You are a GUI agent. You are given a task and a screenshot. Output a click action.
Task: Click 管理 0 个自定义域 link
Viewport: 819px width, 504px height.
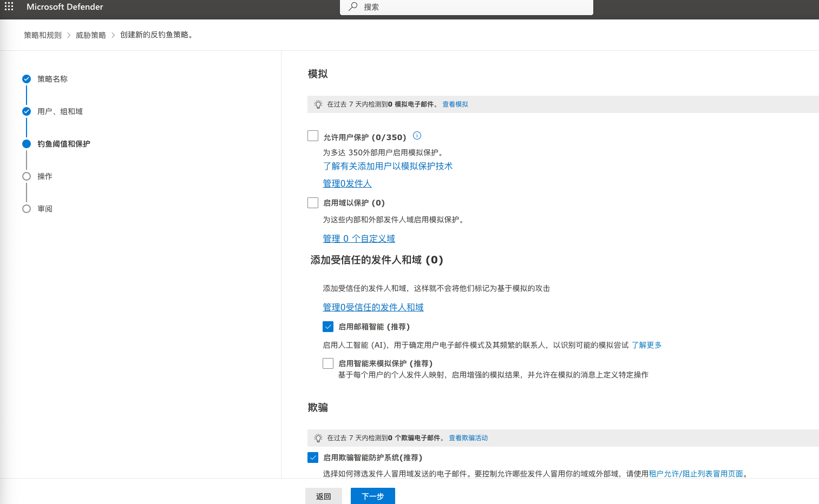(359, 238)
